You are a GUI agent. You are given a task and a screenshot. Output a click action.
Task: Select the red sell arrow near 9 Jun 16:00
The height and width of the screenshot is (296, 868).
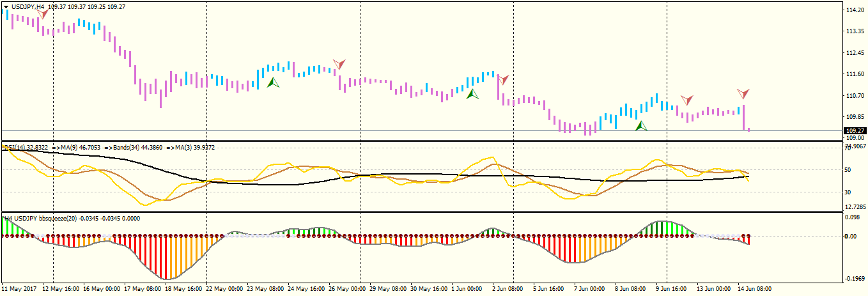pyautogui.click(x=686, y=100)
